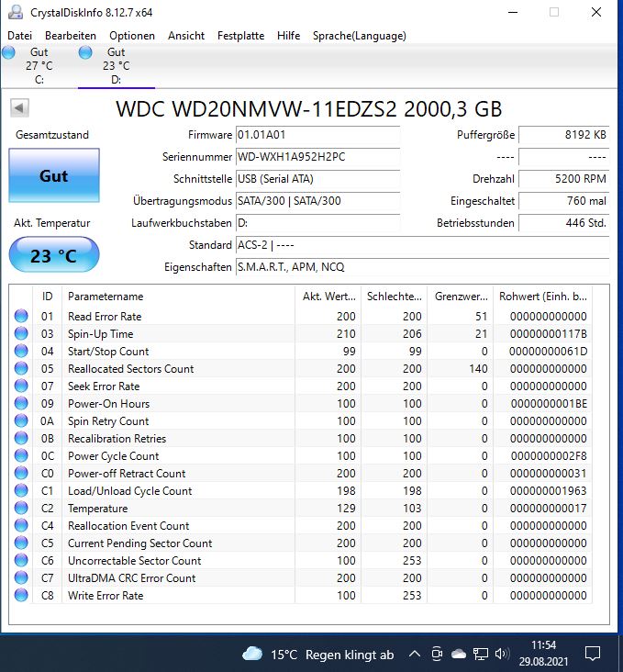Image resolution: width=623 pixels, height=672 pixels.
Task: Click the status dot for Reallocated Sectors Count
Action: point(21,368)
